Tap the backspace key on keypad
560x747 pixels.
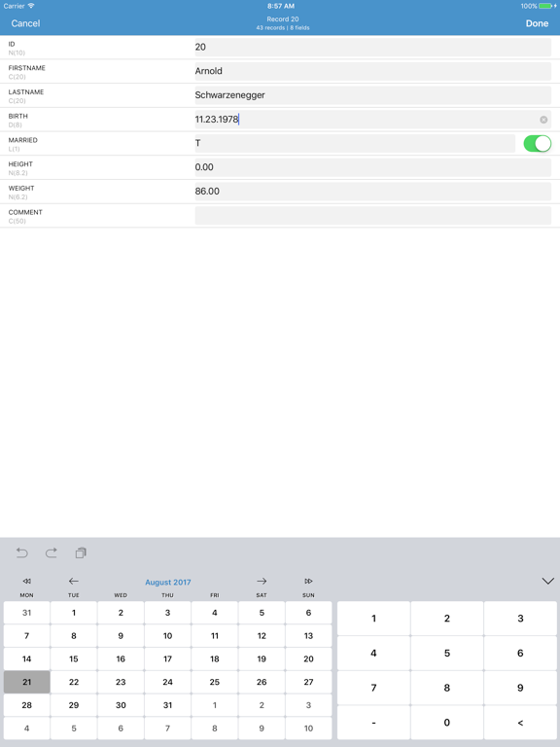520,723
